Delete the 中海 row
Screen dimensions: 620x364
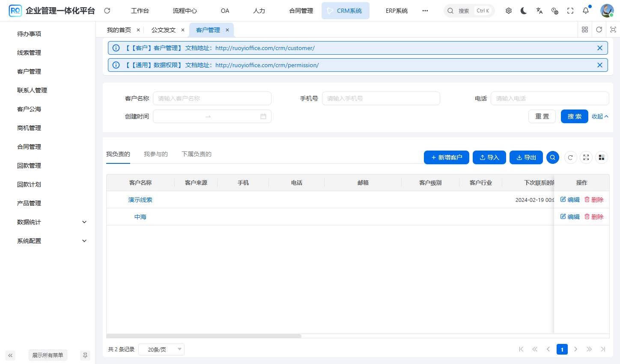pos(594,217)
